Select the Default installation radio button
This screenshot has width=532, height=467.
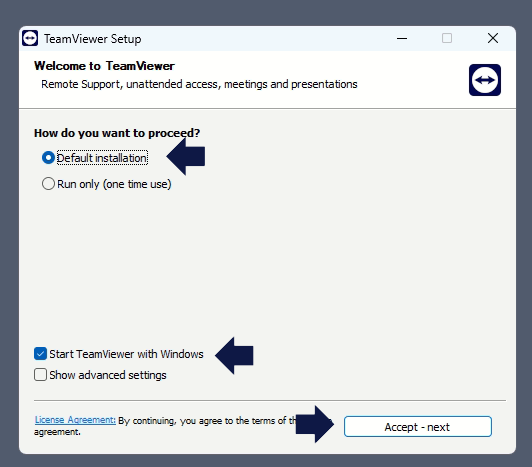pyautogui.click(x=48, y=157)
